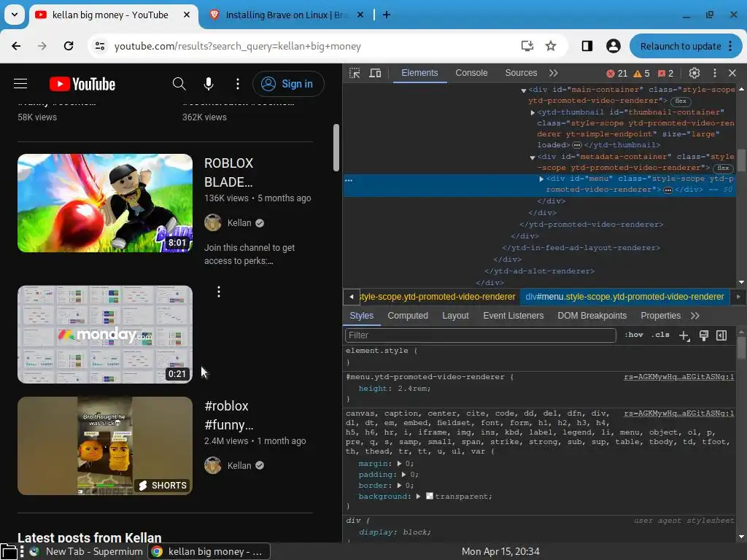Open the Properties sidebar tab
The image size is (747, 560).
pos(660,316)
